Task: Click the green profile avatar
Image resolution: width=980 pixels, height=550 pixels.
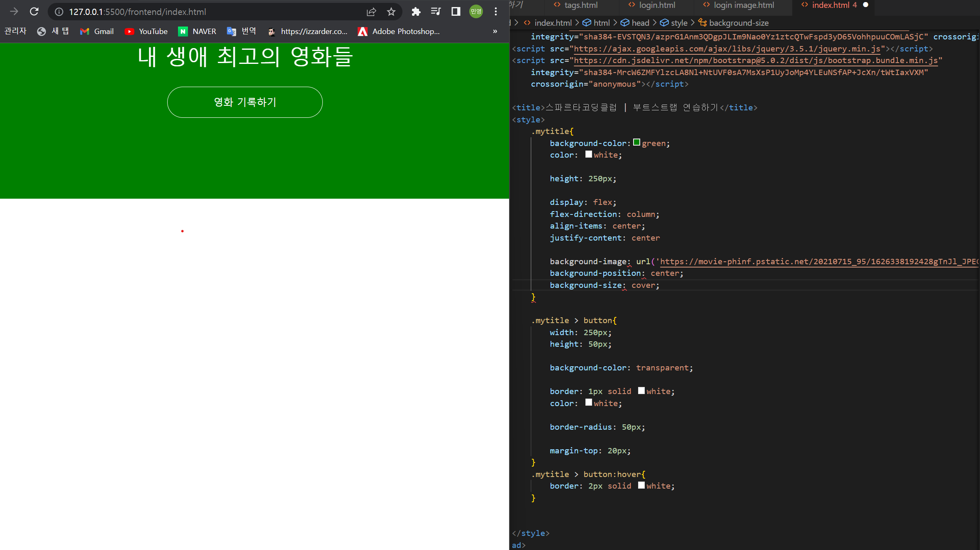Action: (476, 12)
